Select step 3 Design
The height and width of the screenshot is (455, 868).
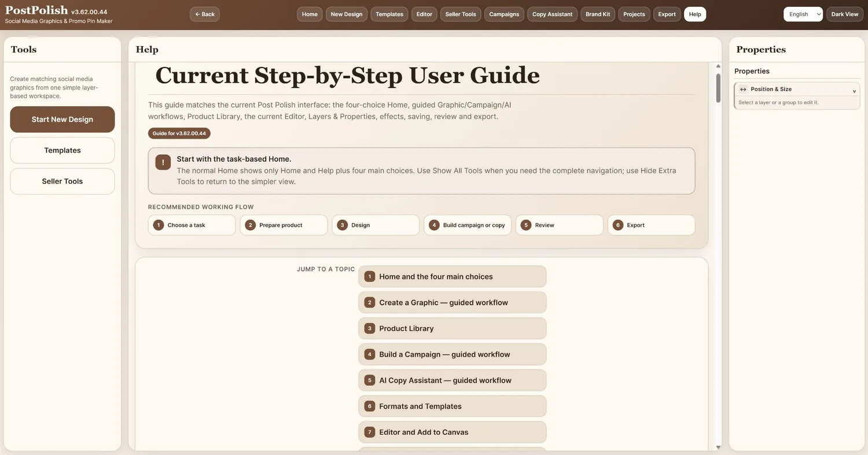click(x=376, y=225)
